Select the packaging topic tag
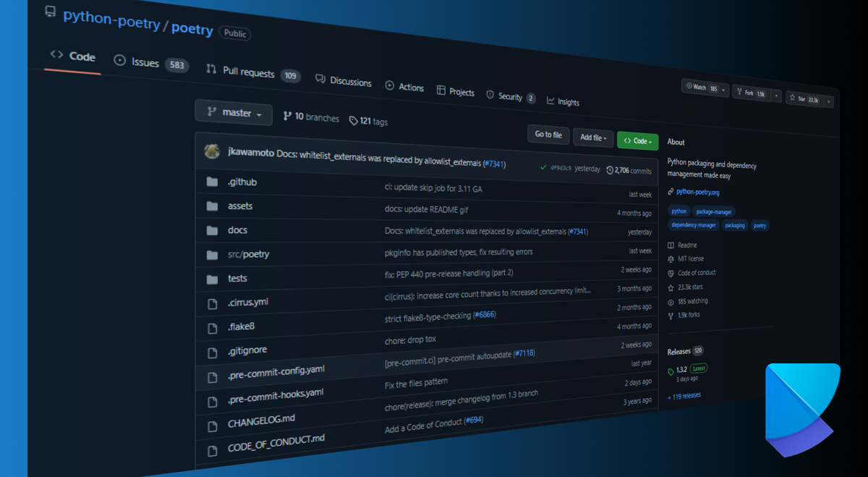The height and width of the screenshot is (477, 868). click(734, 225)
